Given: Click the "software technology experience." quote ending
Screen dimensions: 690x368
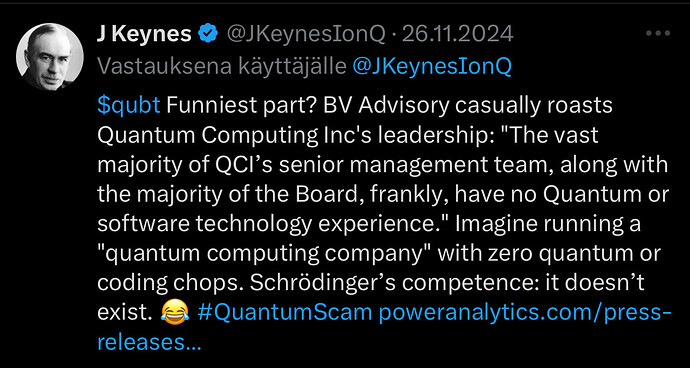Looking at the screenshot, I should tap(272, 225).
